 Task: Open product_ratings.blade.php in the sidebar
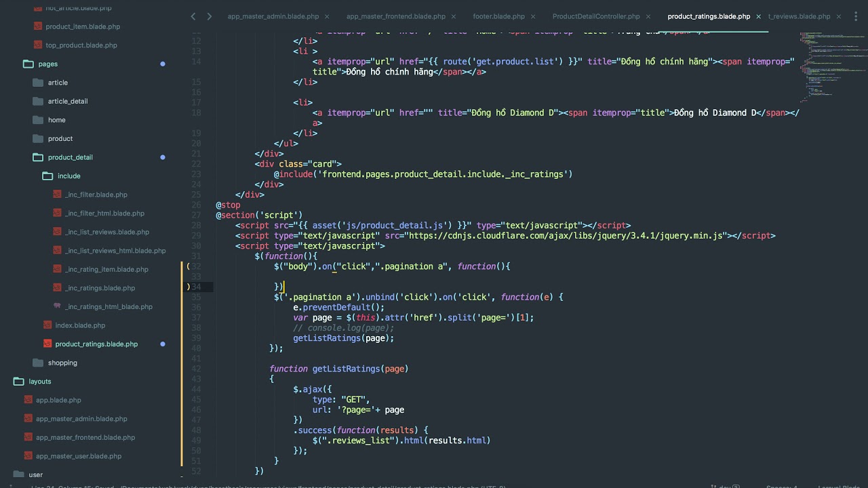point(96,344)
